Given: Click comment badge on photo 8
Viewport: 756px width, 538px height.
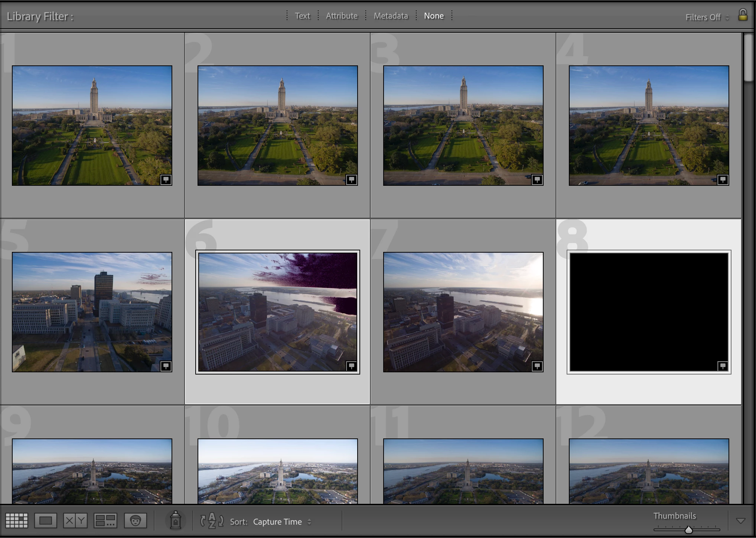Looking at the screenshot, I should pyautogui.click(x=723, y=366).
